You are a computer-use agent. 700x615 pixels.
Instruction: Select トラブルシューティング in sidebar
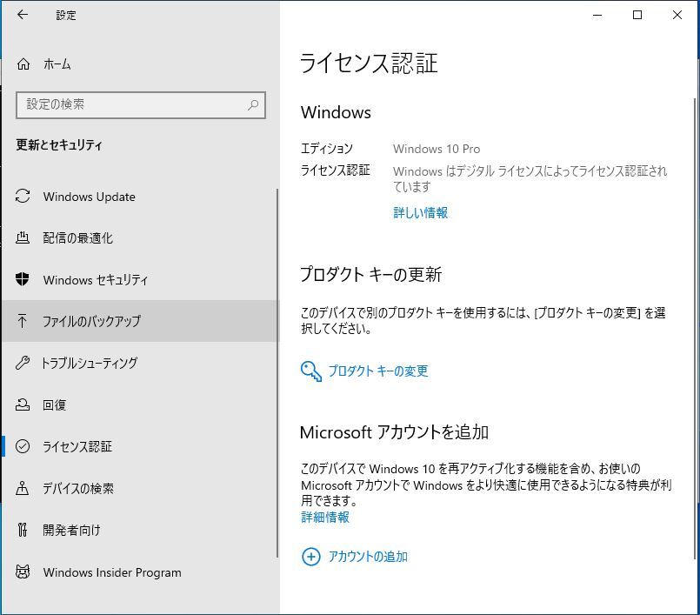(139, 363)
